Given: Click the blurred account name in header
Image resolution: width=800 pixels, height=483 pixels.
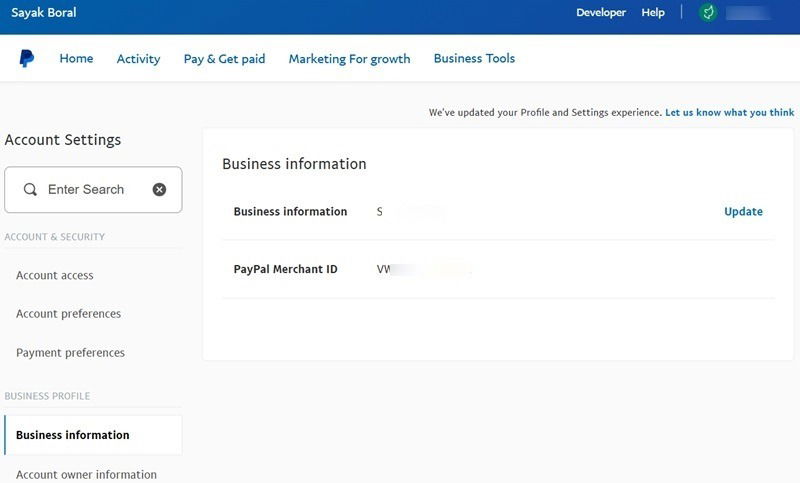Looking at the screenshot, I should tap(748, 13).
